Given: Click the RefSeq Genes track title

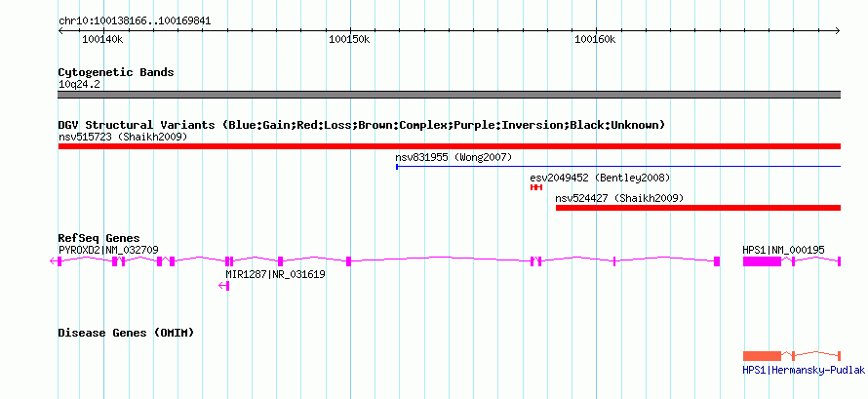Looking at the screenshot, I should [99, 238].
